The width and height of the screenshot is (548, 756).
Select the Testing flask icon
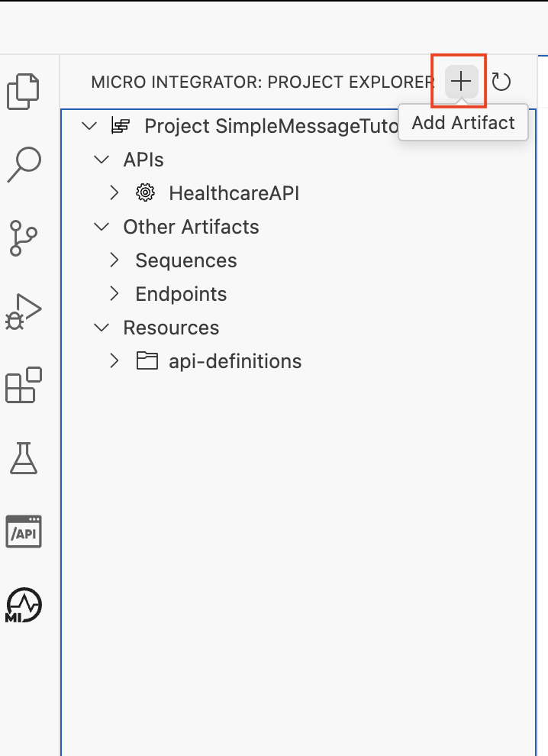pyautogui.click(x=24, y=458)
